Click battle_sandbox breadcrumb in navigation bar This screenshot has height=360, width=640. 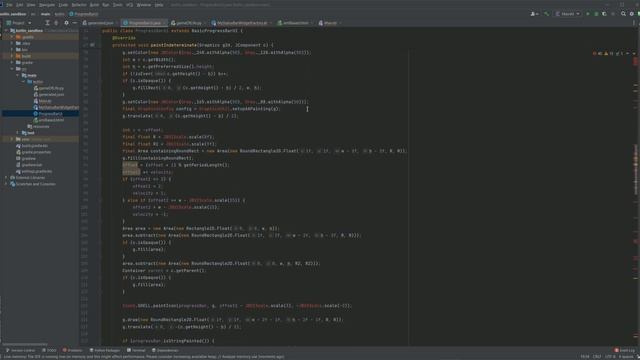(x=13, y=14)
